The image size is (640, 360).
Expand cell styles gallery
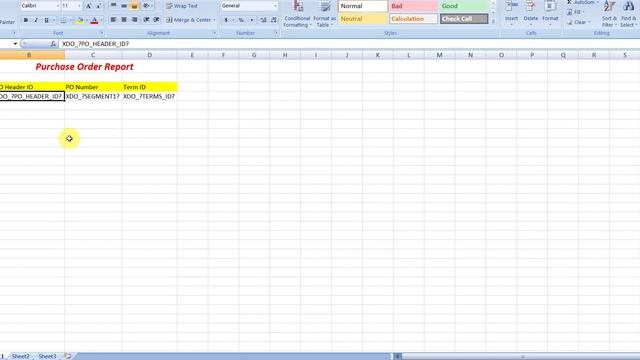(493, 21)
